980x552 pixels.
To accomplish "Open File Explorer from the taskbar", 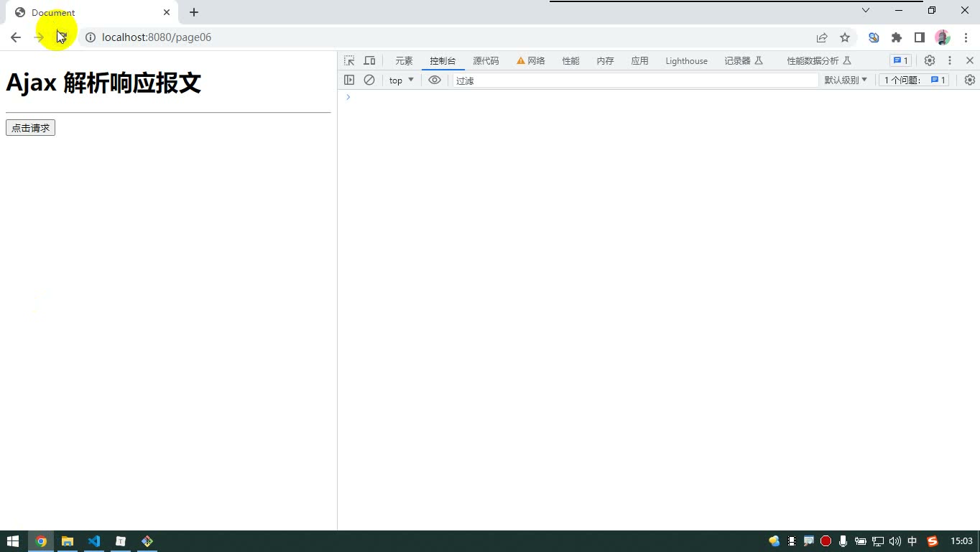I will coord(68,541).
